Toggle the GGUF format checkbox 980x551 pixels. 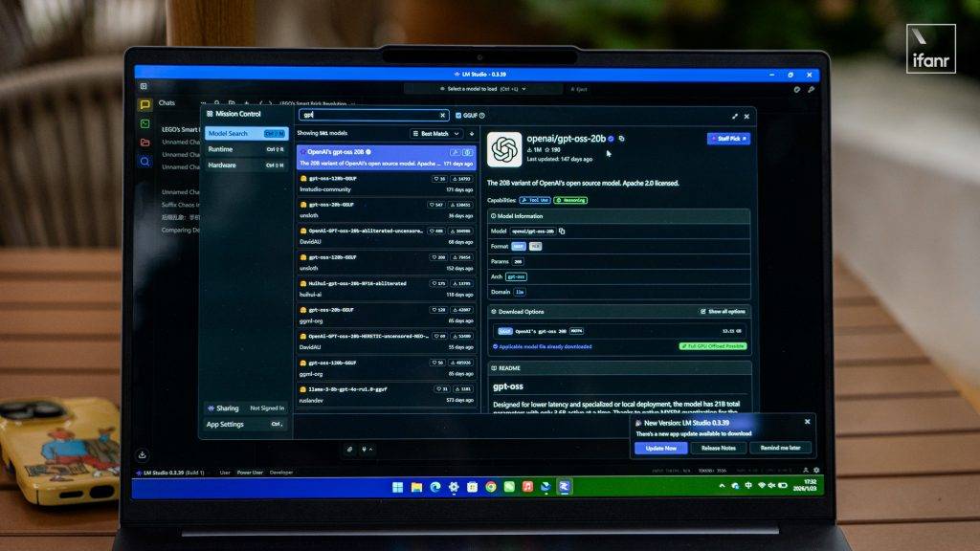(459, 115)
